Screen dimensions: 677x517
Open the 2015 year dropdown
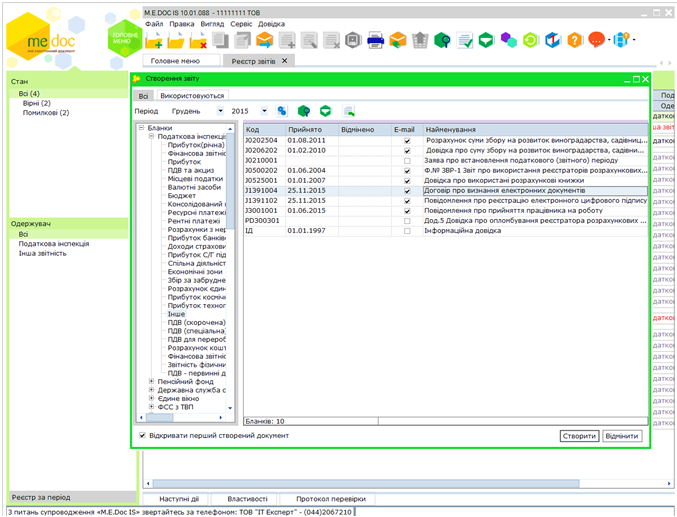point(264,111)
